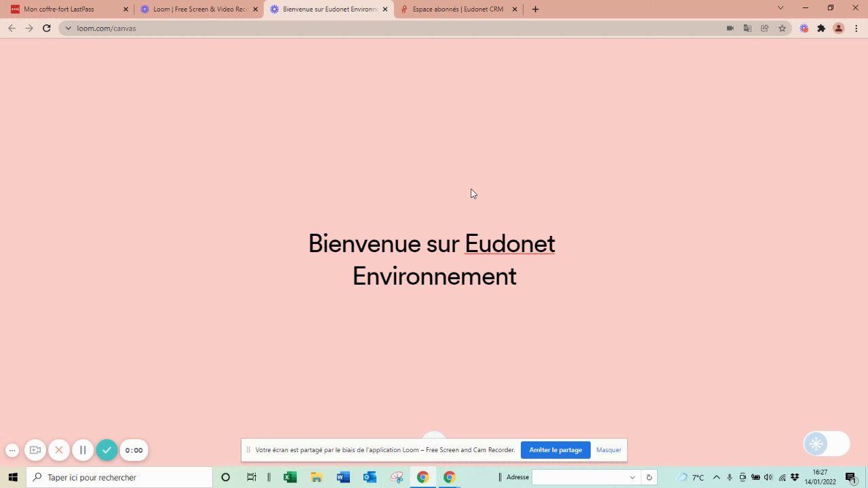
Task: Open Outlook from the taskbar
Action: coord(370,477)
